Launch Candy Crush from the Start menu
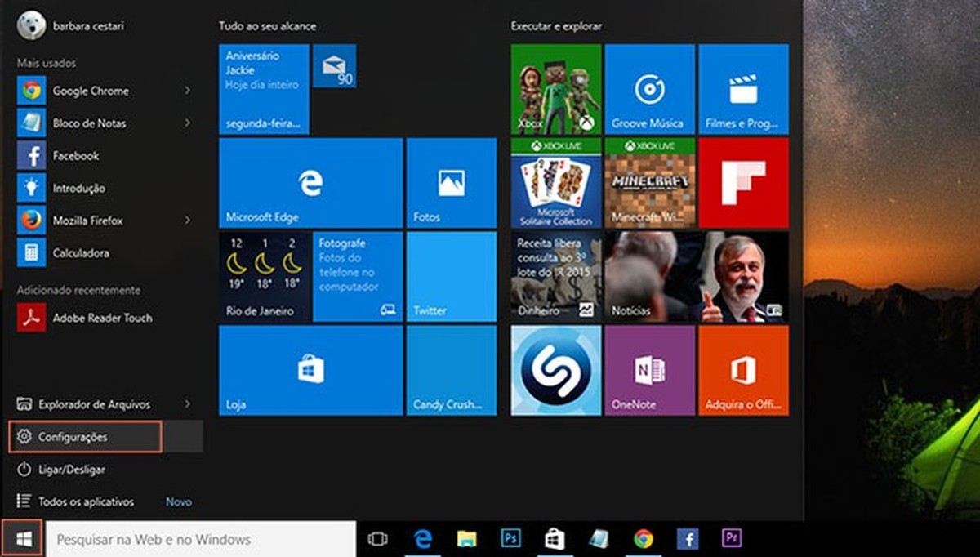The image size is (980, 557). click(451, 370)
